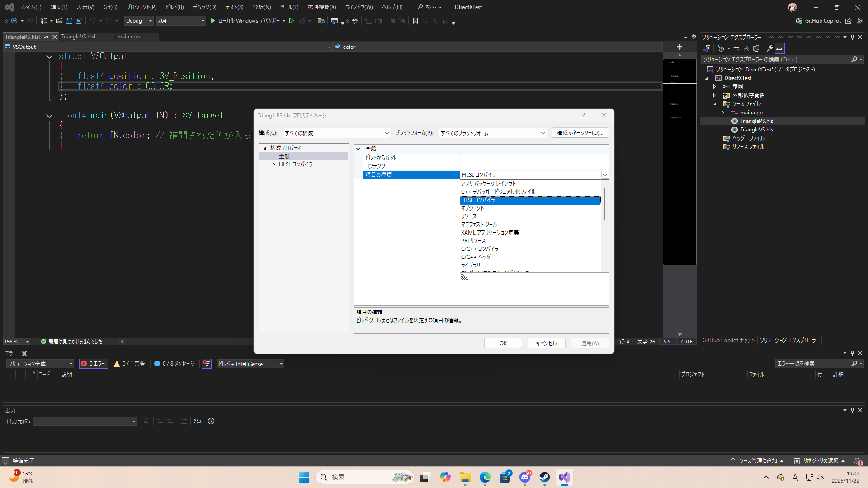Select C/C++ コンパイラ from the item type list
Viewport: 868px width, 488px height.
coord(480,249)
